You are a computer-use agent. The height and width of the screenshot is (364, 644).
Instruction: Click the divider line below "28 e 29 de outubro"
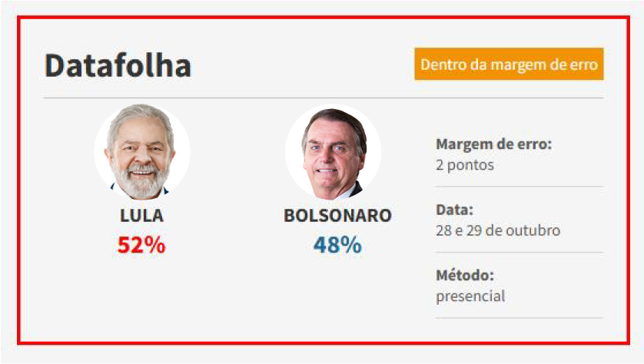point(520,252)
